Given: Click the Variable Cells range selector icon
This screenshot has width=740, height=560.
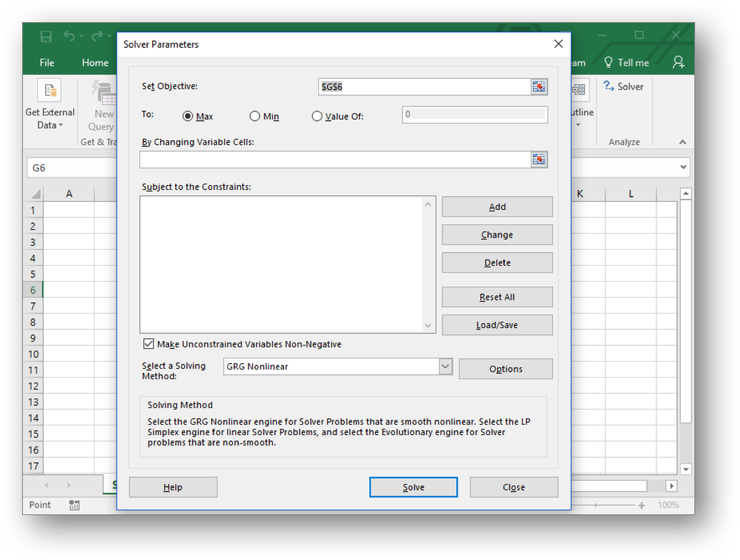Looking at the screenshot, I should [539, 160].
